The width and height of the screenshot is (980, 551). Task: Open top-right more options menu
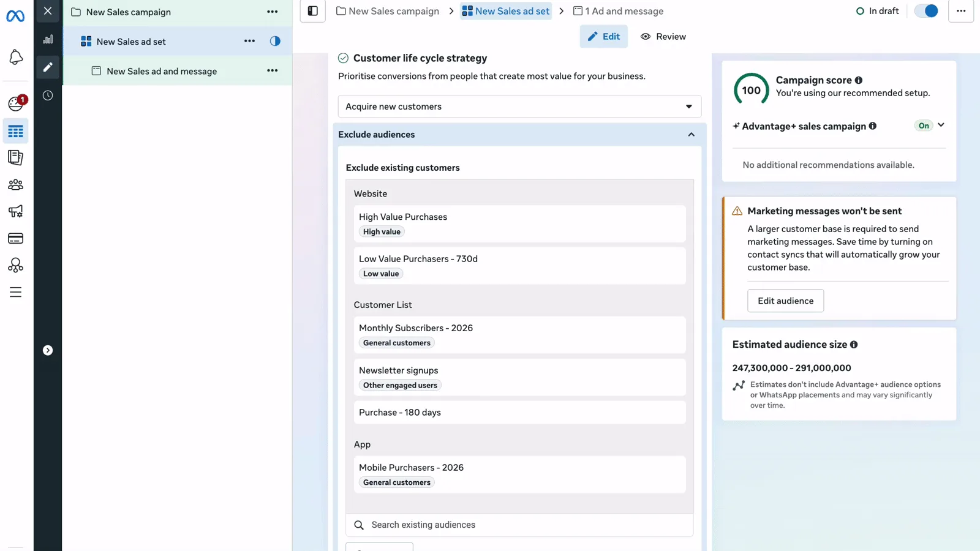pos(961,11)
